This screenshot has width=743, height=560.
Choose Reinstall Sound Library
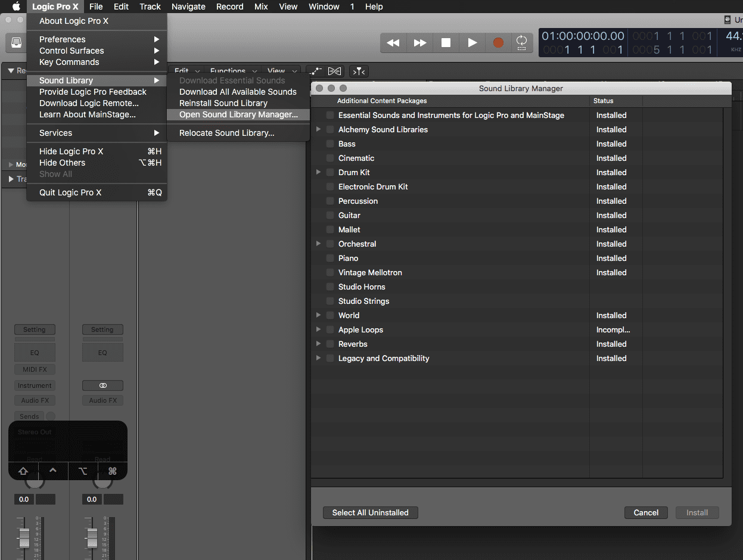(x=238, y=103)
